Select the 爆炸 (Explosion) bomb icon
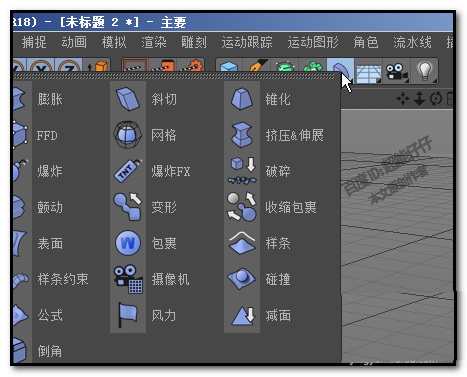467x377 pixels. pyautogui.click(x=20, y=171)
